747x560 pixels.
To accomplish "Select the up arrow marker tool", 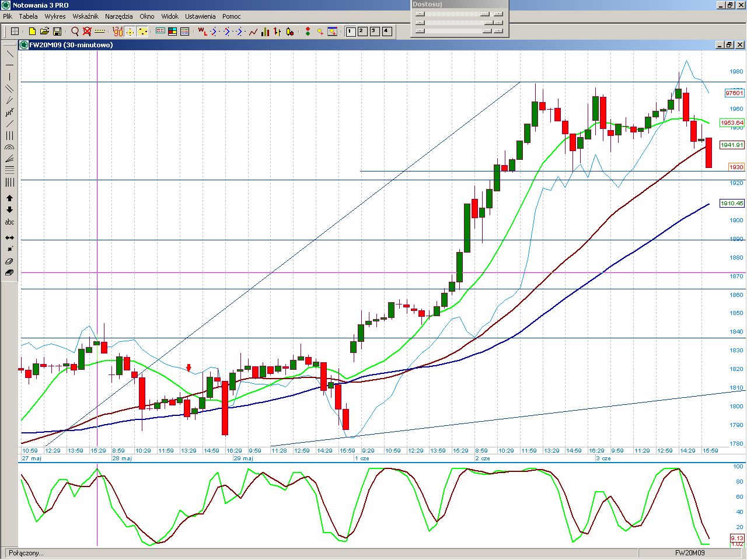I will tap(9, 198).
